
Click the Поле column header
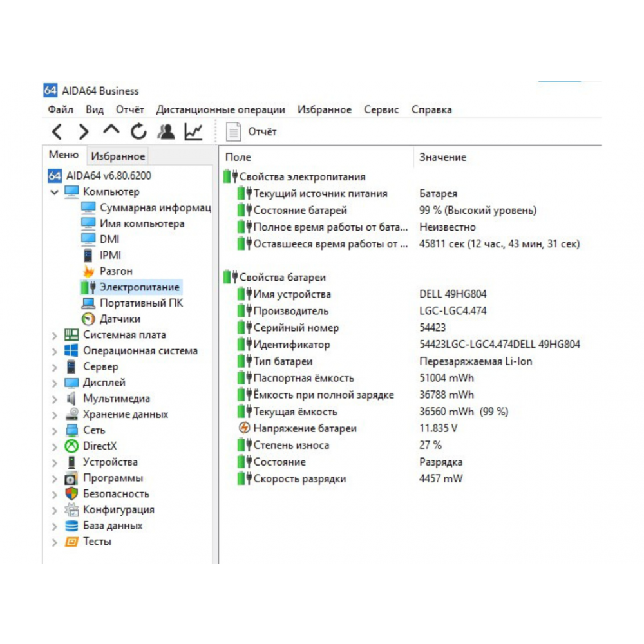[238, 157]
